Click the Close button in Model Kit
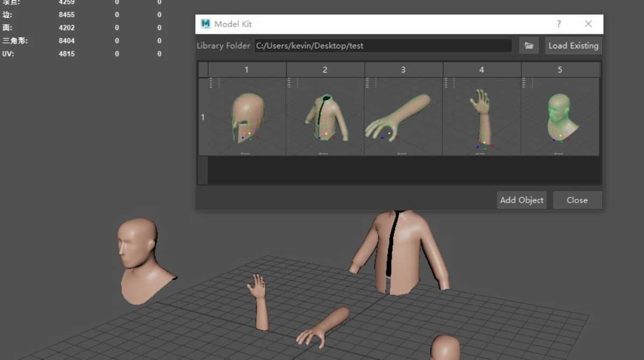The image size is (644, 360). click(577, 200)
